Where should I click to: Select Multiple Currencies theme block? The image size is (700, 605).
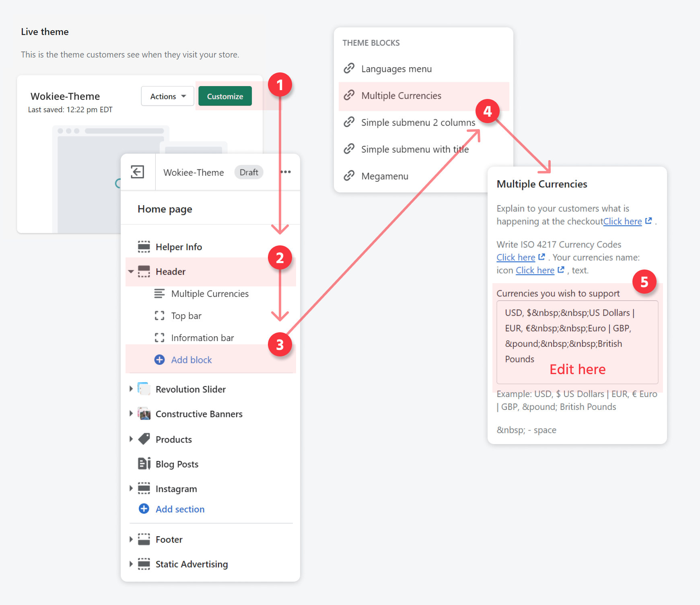pyautogui.click(x=401, y=96)
